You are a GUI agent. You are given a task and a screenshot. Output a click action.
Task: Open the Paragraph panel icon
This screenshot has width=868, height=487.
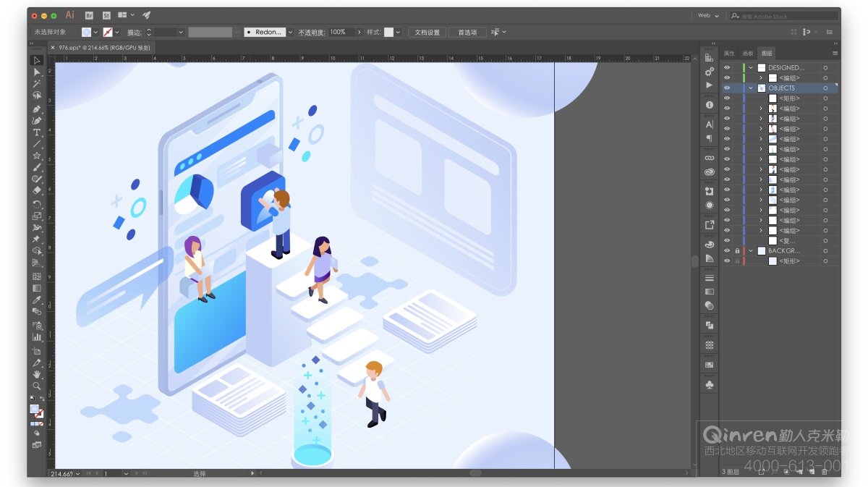pyautogui.click(x=710, y=138)
